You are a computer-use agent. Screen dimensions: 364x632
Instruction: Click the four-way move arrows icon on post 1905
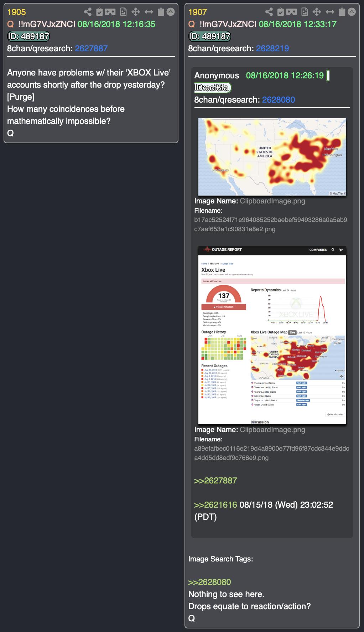(136, 12)
